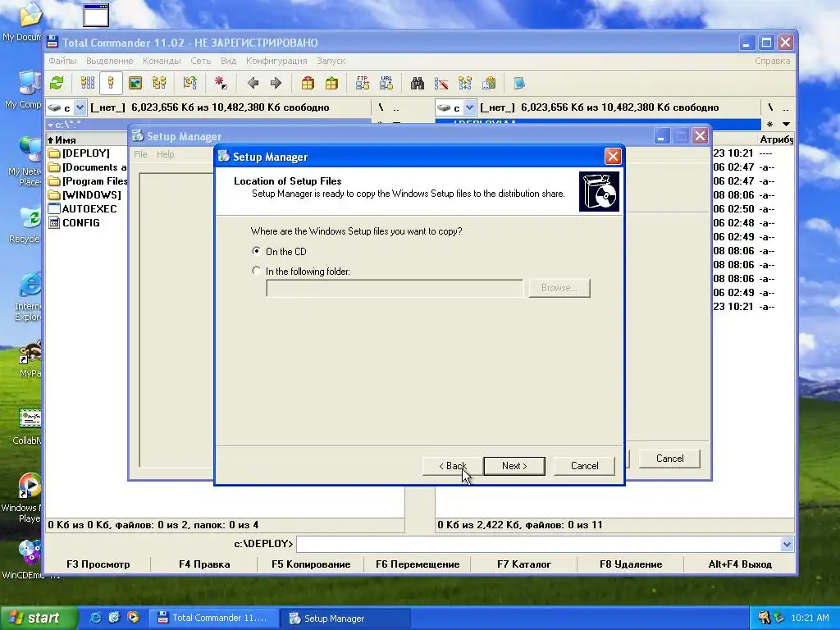Open Help menu in Setup Manager window
Viewport: 840px width, 630px height.
(165, 154)
